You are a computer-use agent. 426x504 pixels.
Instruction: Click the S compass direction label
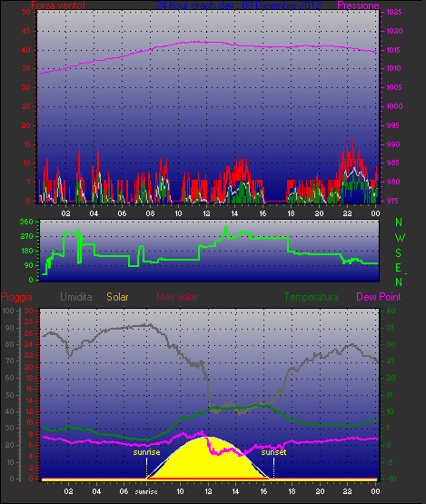click(399, 253)
